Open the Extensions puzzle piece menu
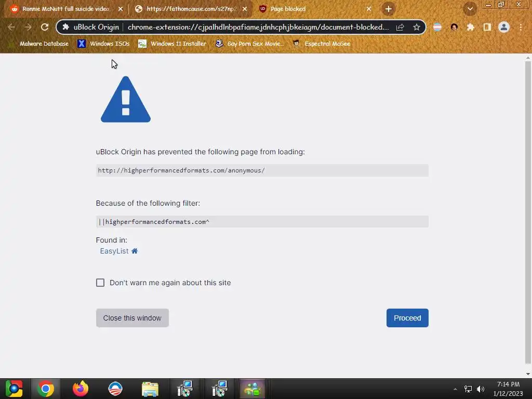 pyautogui.click(x=471, y=27)
